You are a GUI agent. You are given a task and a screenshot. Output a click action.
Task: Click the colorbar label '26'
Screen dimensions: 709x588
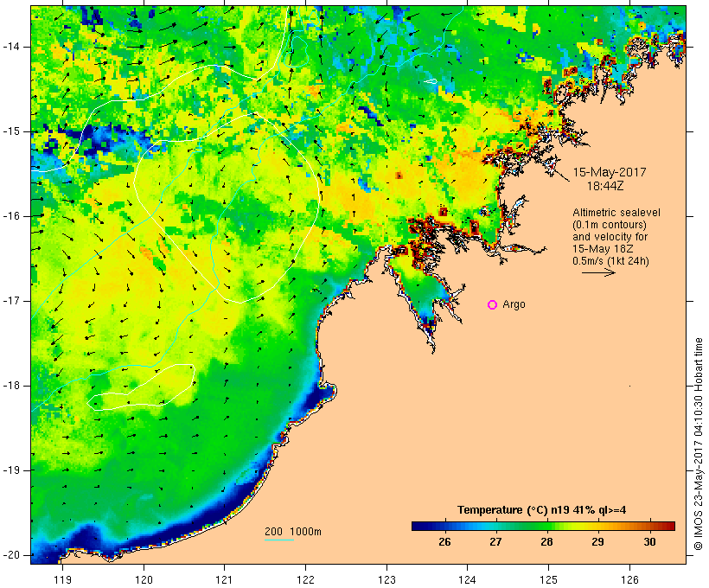444,541
